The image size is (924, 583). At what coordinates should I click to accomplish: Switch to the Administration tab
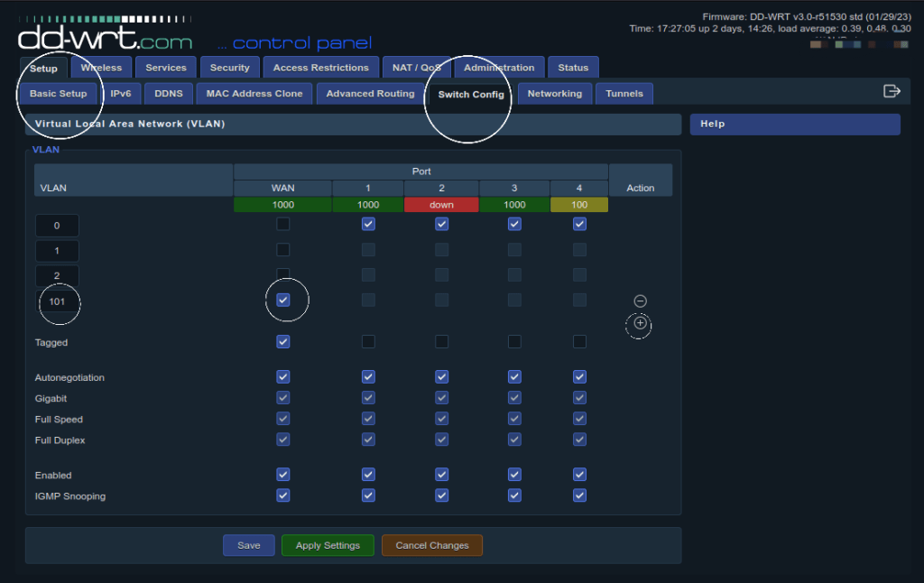point(499,68)
